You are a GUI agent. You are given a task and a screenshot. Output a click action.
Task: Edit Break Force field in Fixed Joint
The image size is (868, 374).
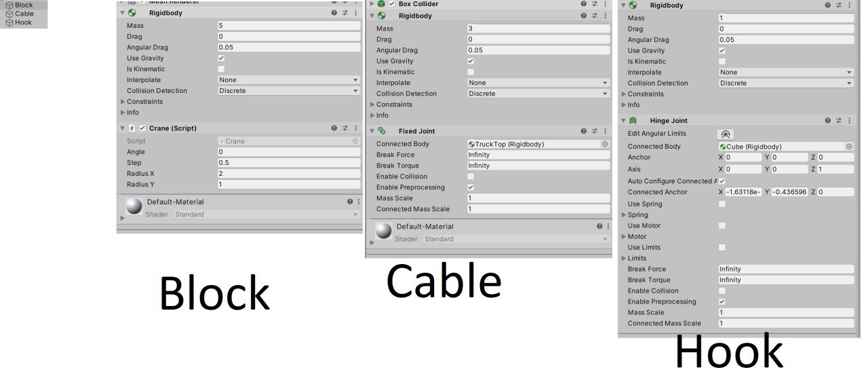coord(538,155)
